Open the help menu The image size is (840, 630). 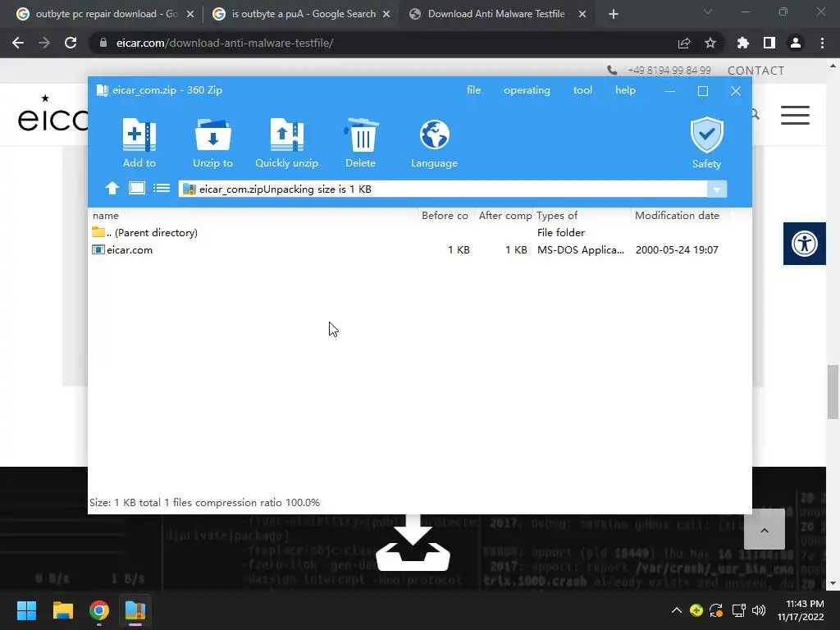(x=625, y=90)
